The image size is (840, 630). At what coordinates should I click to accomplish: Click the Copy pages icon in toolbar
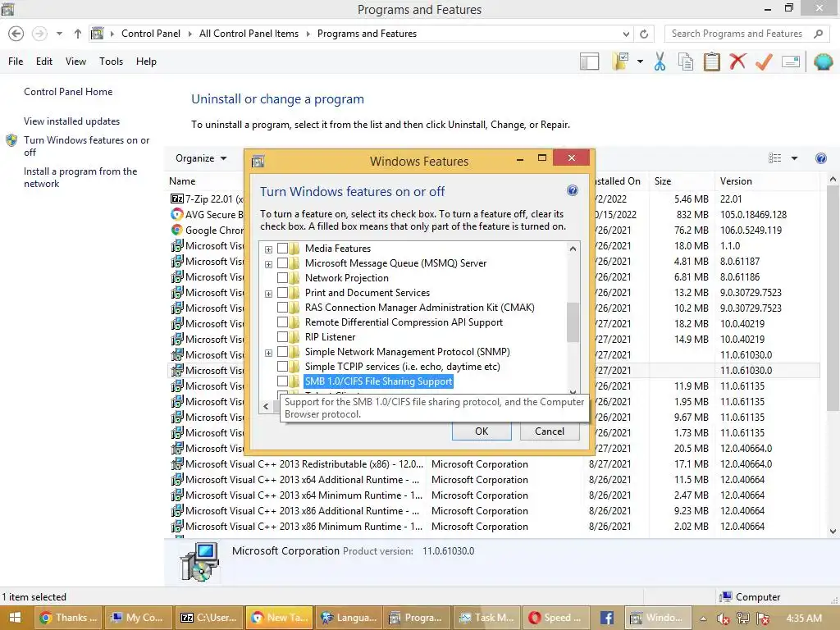pos(686,62)
